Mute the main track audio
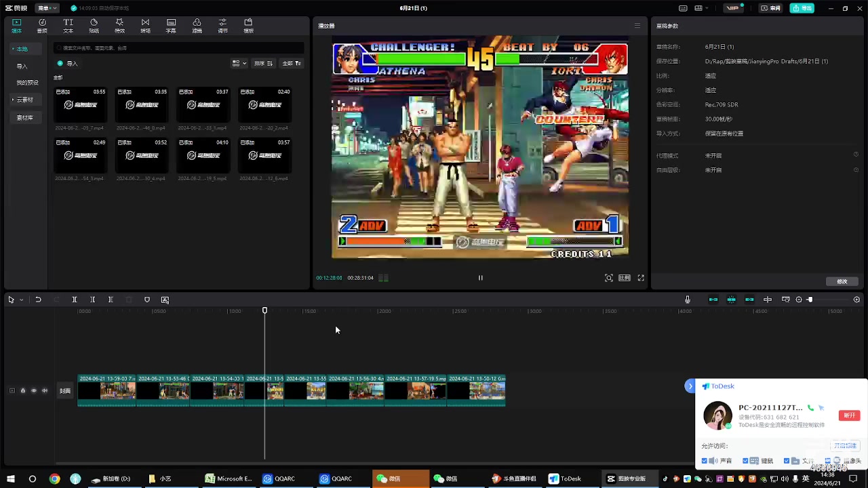Screen dimensions: 868x488 pos(45,390)
